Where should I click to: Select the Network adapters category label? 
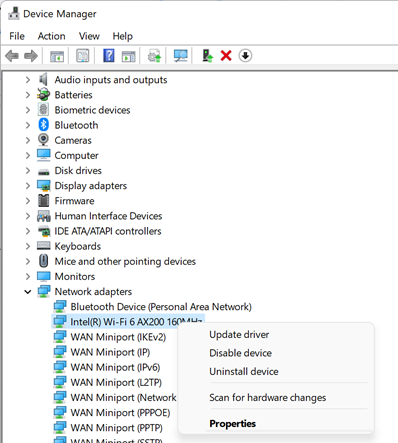pyautogui.click(x=93, y=292)
